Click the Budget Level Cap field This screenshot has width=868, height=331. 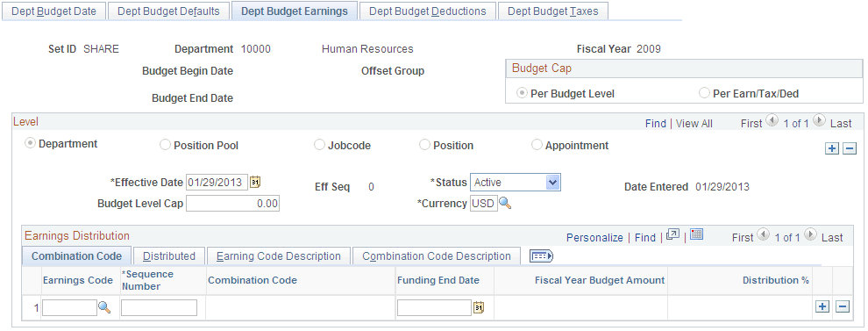pos(233,204)
